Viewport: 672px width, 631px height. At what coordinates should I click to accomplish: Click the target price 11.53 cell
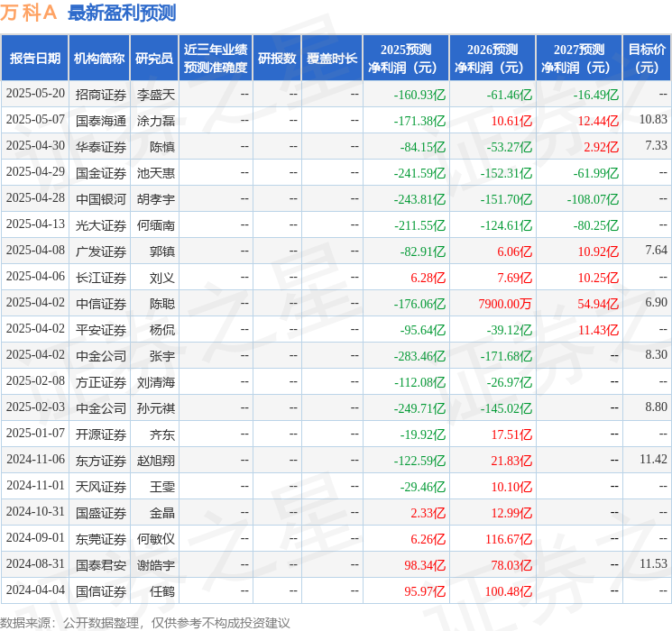653,564
